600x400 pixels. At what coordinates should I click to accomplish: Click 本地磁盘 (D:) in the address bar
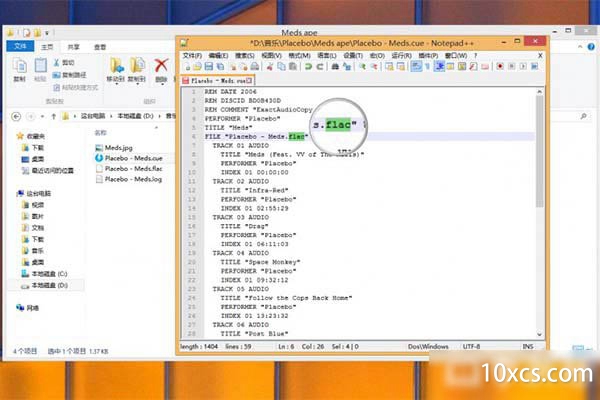point(133,118)
